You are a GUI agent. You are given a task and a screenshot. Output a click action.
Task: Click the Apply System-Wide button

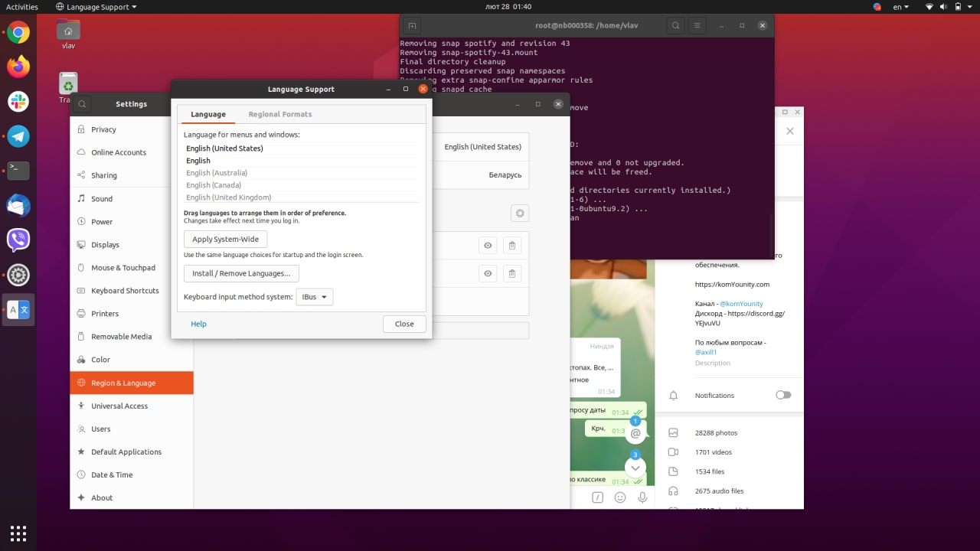(226, 239)
